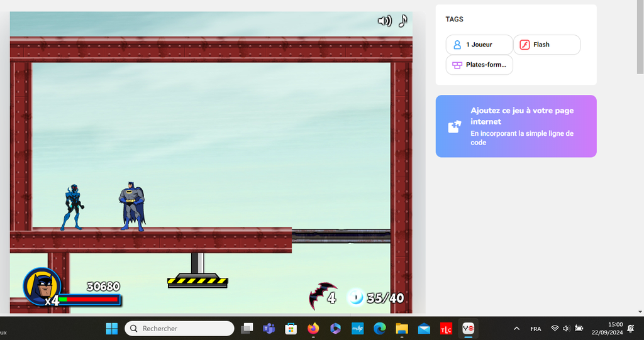Launch Microsoft Teams from the taskbar
The image size is (644, 340).
(x=269, y=329)
